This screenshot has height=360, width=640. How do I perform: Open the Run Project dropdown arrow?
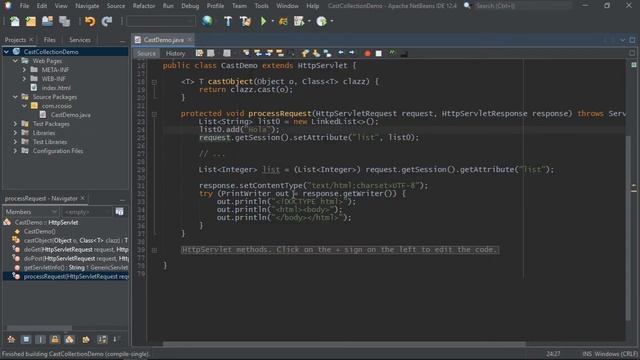[x=273, y=21]
